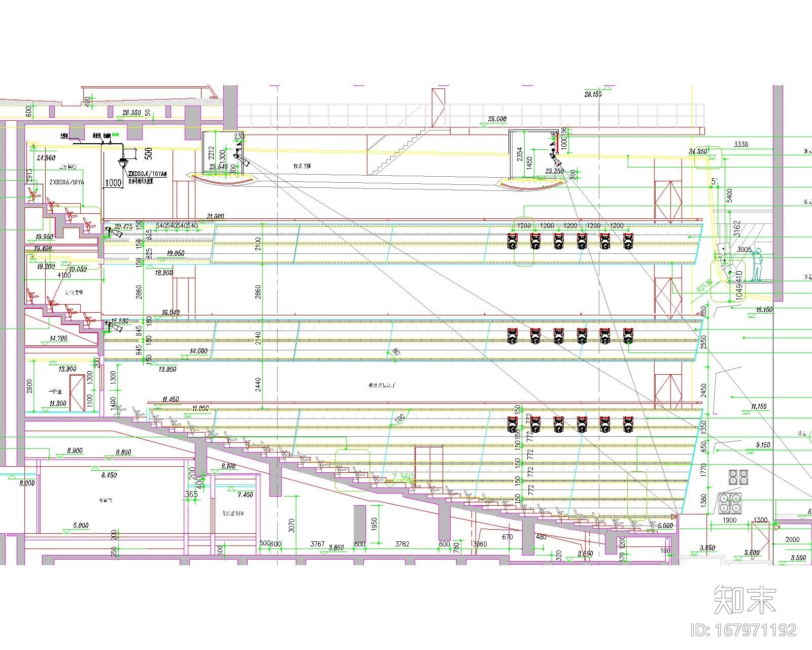
Task: Click the 1770 vertical dimension
Action: tap(703, 470)
